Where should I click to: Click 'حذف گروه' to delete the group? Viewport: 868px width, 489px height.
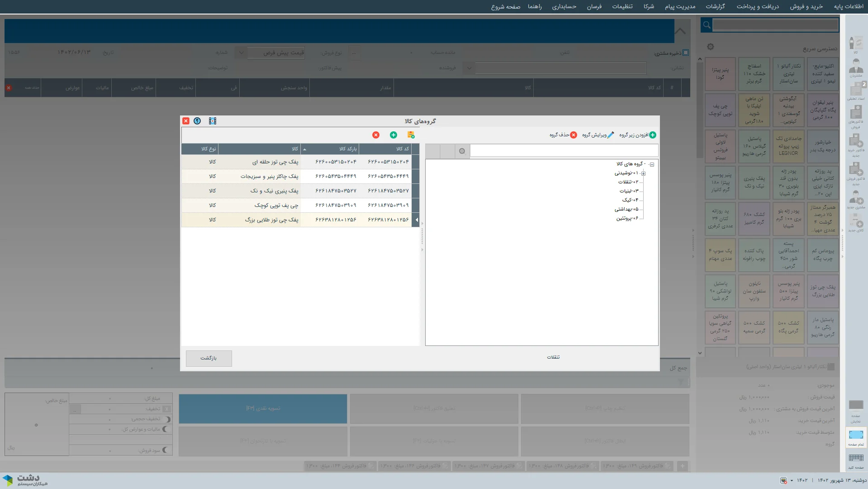pos(563,135)
